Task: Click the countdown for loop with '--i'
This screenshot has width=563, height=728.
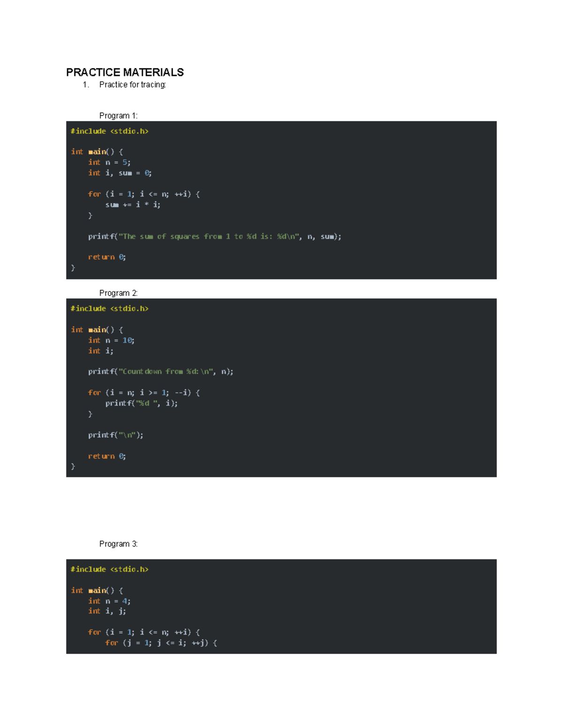Action: 144,393
